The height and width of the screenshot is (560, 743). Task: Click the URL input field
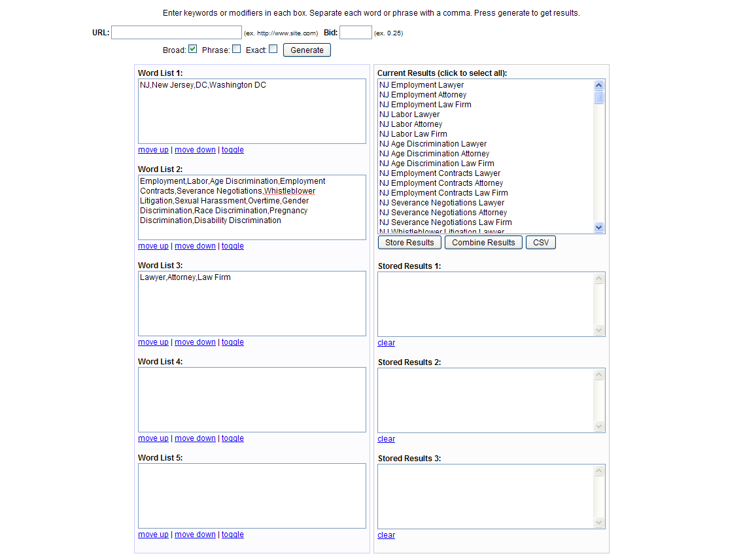coord(177,33)
